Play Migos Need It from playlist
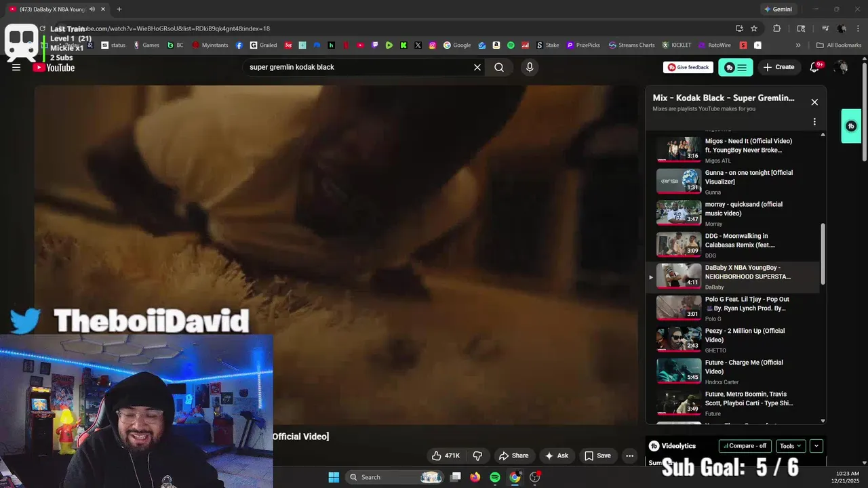 732,150
